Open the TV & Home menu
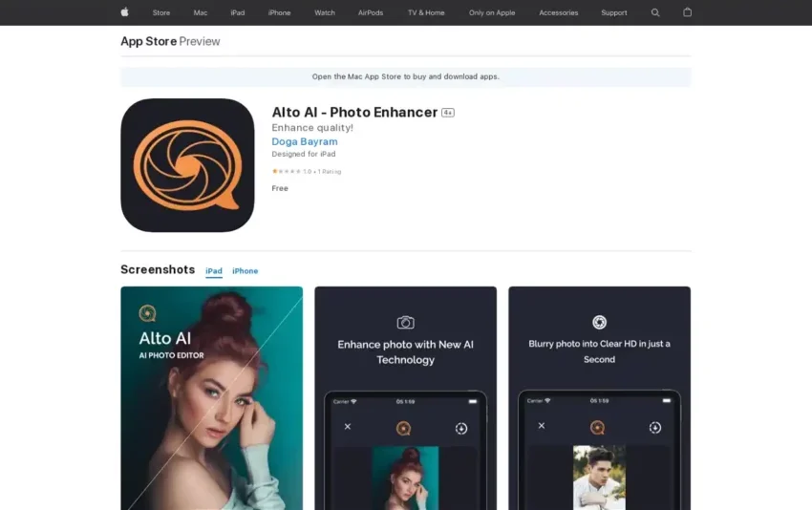The width and height of the screenshot is (812, 510). pos(426,12)
